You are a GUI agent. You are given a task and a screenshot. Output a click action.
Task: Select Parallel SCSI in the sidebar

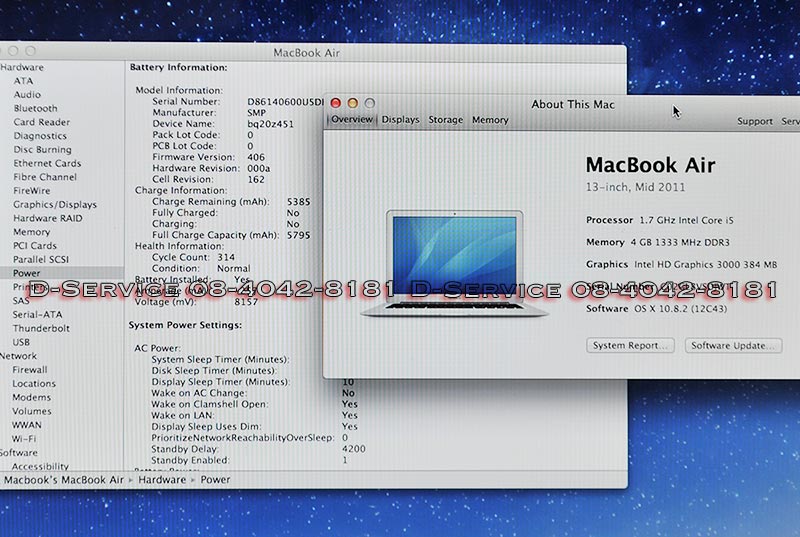click(x=41, y=260)
